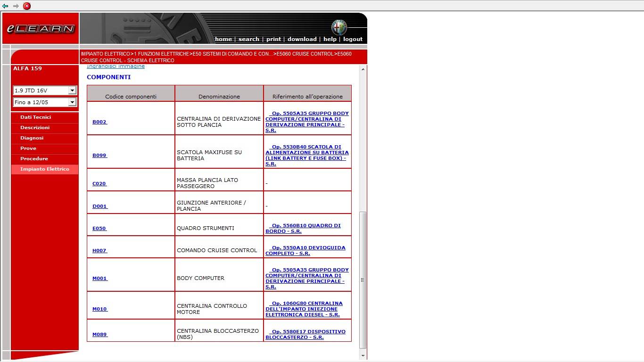Click the content pane scrollbar thumb
The height and width of the screenshot is (362, 644).
coord(363,280)
